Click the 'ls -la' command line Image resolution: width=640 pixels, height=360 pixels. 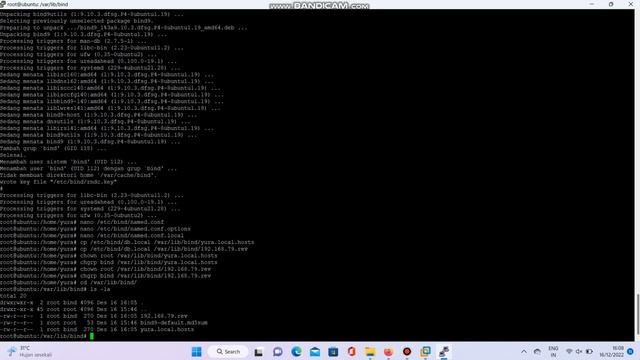coord(55,289)
